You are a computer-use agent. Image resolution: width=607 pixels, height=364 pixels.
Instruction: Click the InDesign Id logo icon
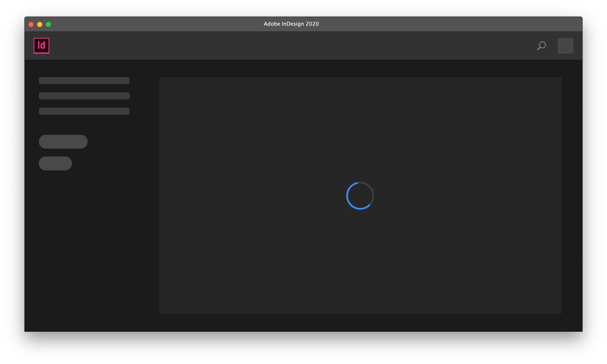41,46
